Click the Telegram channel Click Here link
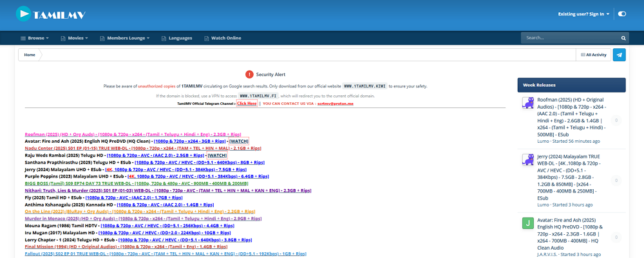 coord(247,103)
